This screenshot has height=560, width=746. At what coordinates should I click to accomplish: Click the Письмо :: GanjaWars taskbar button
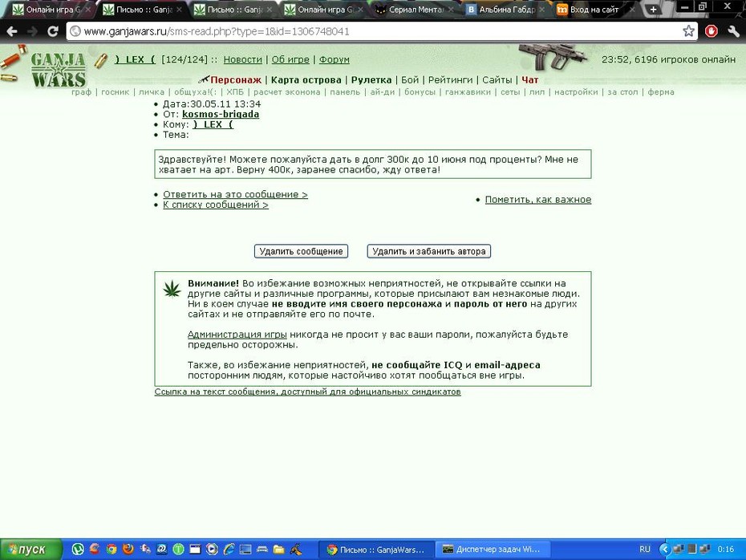coord(376,550)
